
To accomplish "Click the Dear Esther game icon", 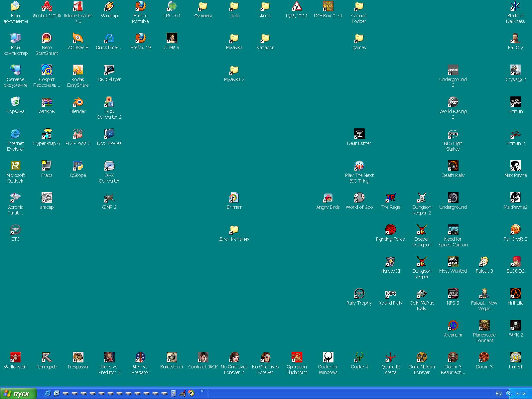I will (x=359, y=134).
